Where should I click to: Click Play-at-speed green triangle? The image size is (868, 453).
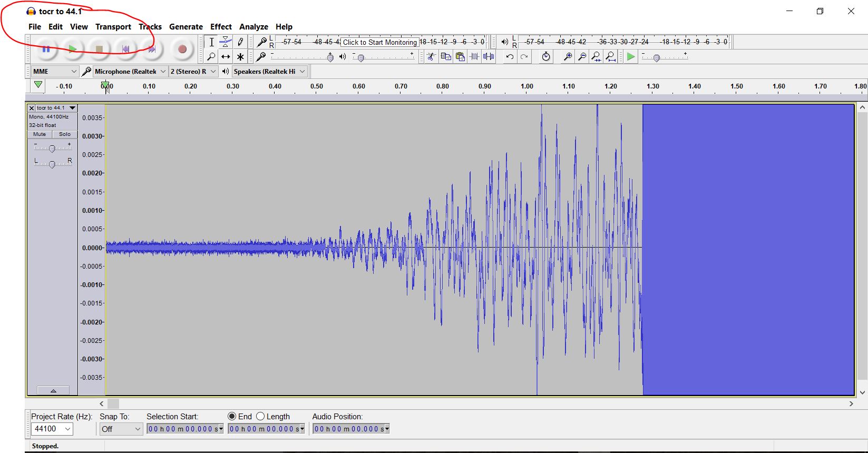pos(630,56)
